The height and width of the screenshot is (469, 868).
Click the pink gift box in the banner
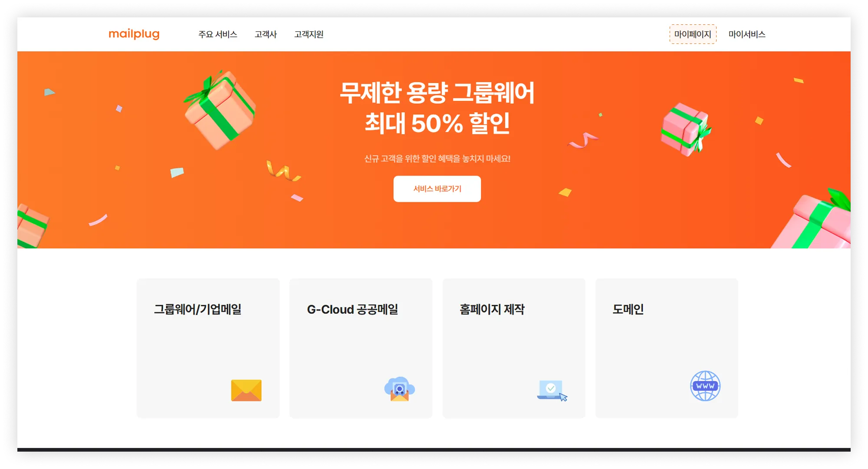tap(686, 129)
